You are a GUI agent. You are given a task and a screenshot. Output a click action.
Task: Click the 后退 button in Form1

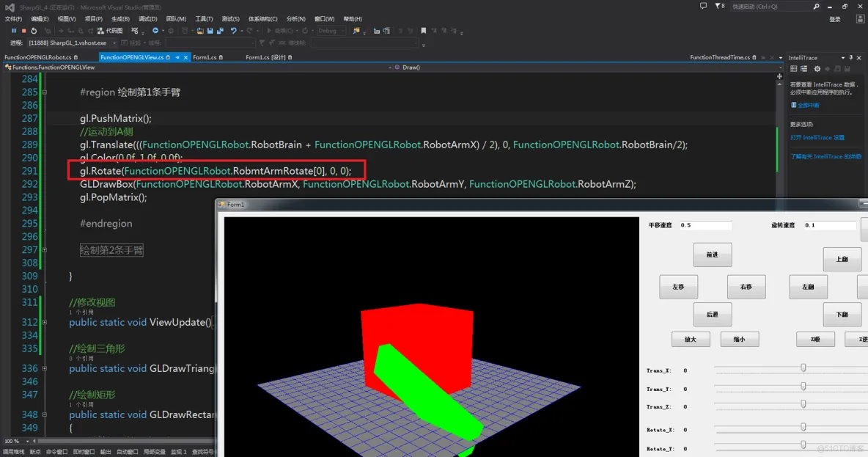pos(712,314)
